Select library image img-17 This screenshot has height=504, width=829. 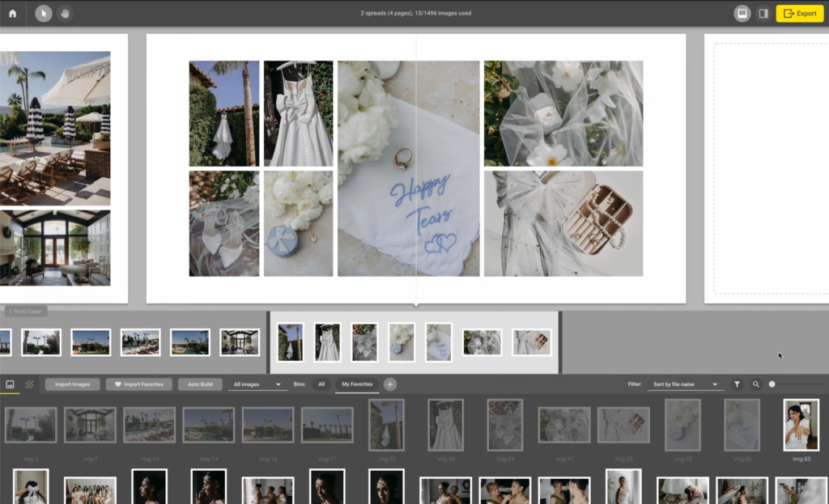coord(327,425)
